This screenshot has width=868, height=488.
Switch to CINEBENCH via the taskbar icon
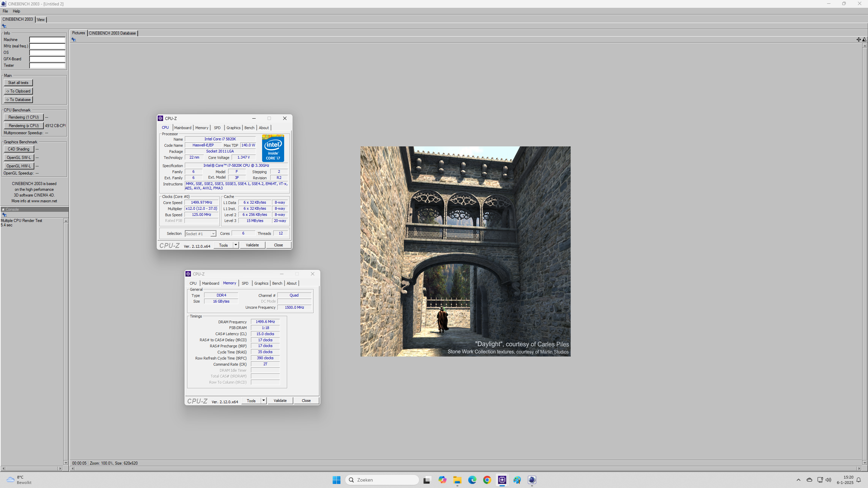(x=532, y=480)
